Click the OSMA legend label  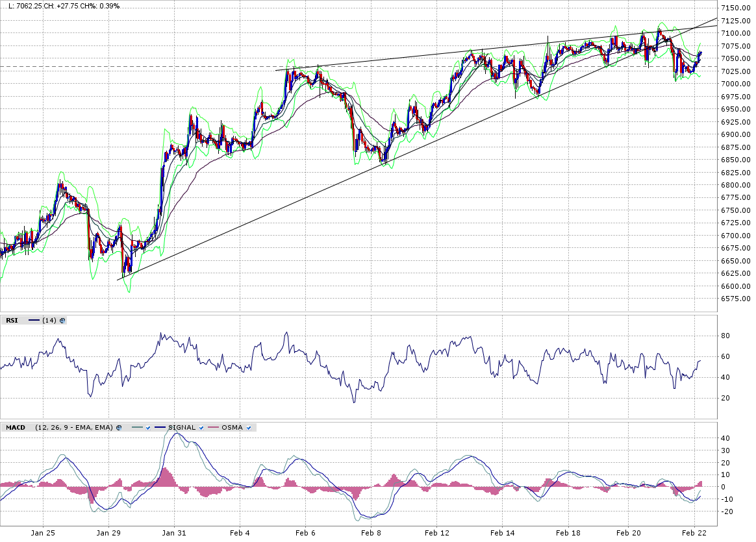pyautogui.click(x=232, y=427)
